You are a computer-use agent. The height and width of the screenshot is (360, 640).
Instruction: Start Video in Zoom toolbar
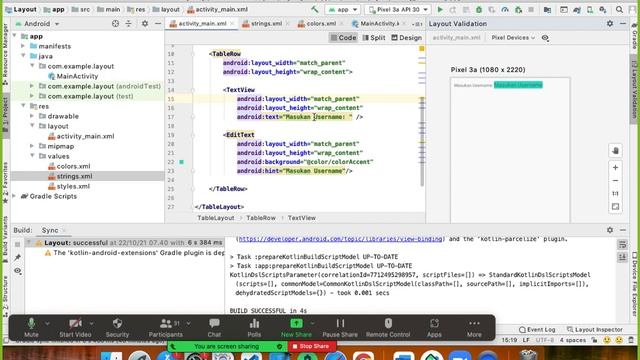[75, 328]
